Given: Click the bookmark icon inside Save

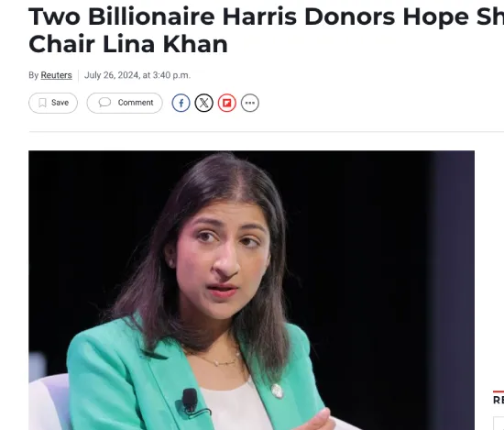Looking at the screenshot, I should pos(42,103).
